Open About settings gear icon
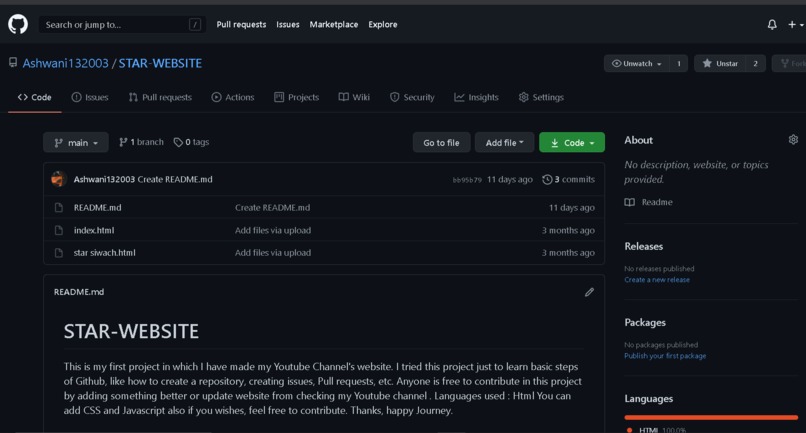 pyautogui.click(x=793, y=139)
